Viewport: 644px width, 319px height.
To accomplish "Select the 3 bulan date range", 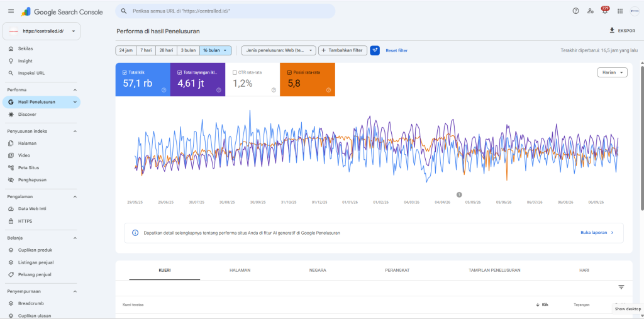I will tap(188, 50).
